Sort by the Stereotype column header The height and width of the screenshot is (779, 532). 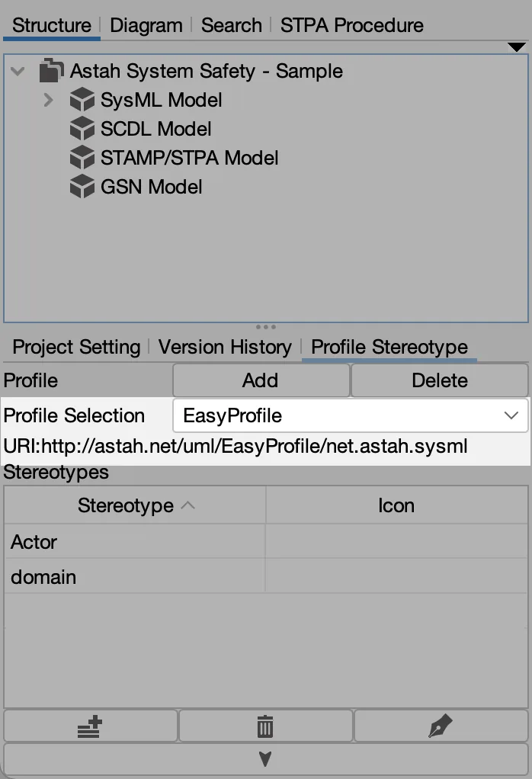(x=135, y=505)
